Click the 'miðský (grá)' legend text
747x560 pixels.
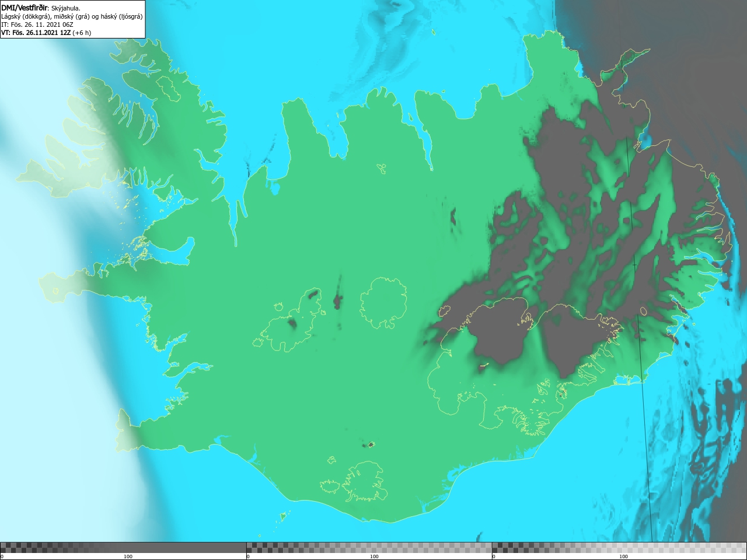click(72, 16)
